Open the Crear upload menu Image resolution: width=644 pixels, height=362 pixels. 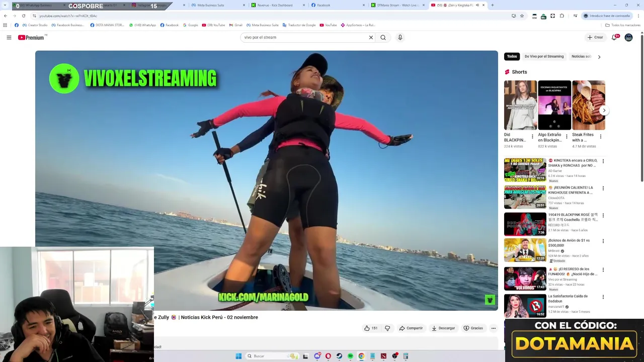(x=595, y=37)
